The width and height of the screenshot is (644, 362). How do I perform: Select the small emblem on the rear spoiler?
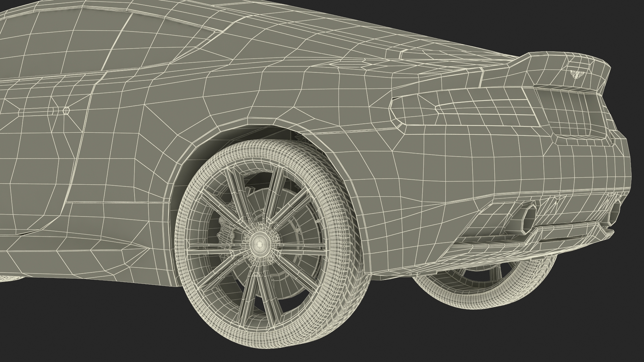[x=578, y=74]
